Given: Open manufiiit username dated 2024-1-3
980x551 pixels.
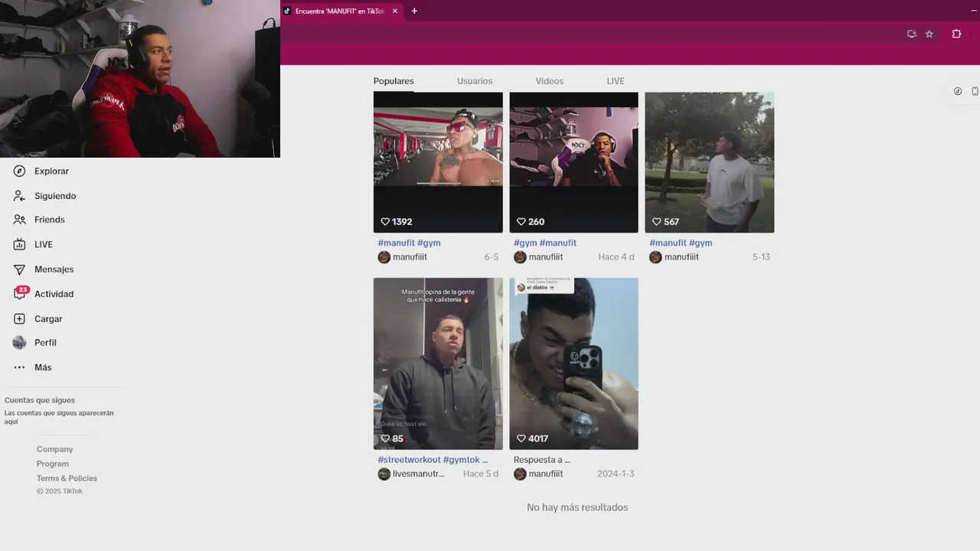Looking at the screenshot, I should (546, 474).
